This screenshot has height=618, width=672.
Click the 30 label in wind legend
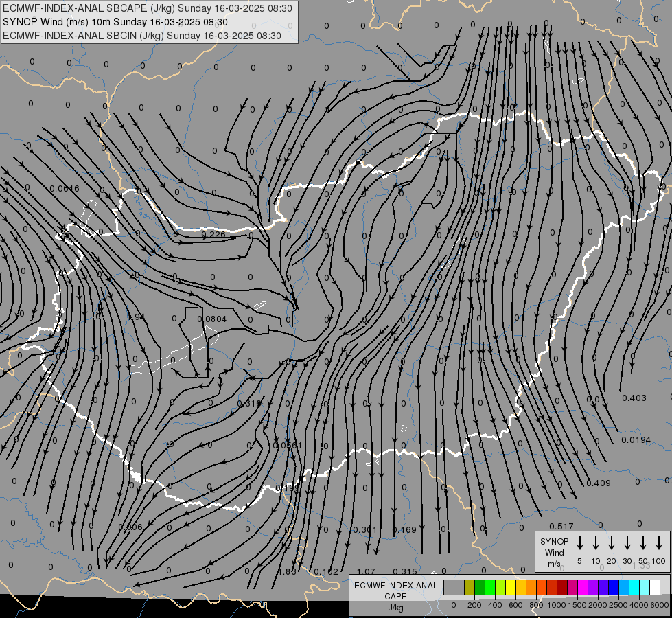627,561
